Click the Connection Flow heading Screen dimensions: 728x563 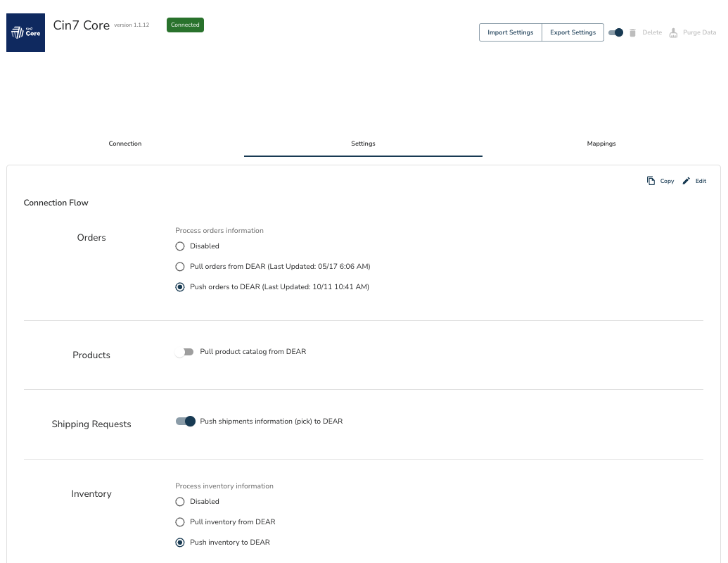pos(56,203)
